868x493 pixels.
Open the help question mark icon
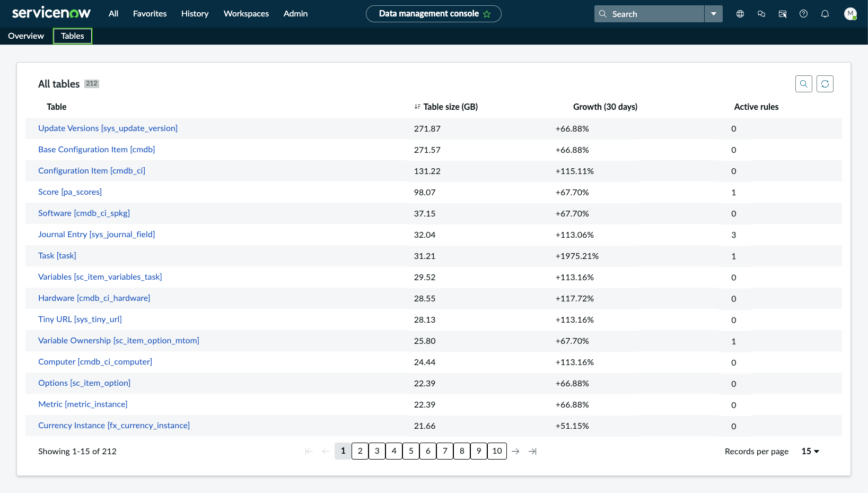point(804,14)
